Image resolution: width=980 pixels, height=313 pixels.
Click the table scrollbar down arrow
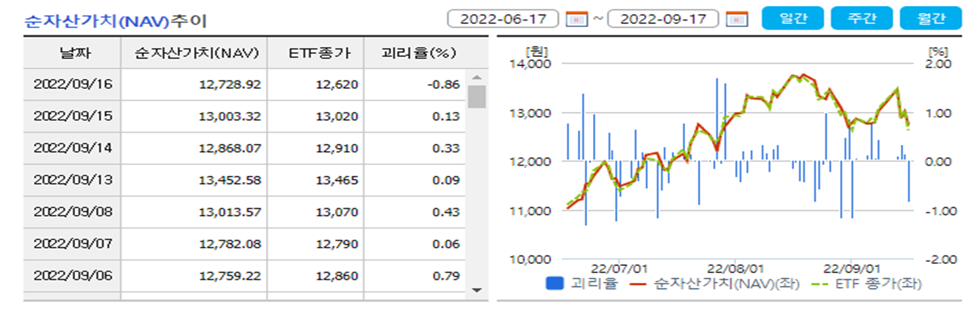[476, 289]
